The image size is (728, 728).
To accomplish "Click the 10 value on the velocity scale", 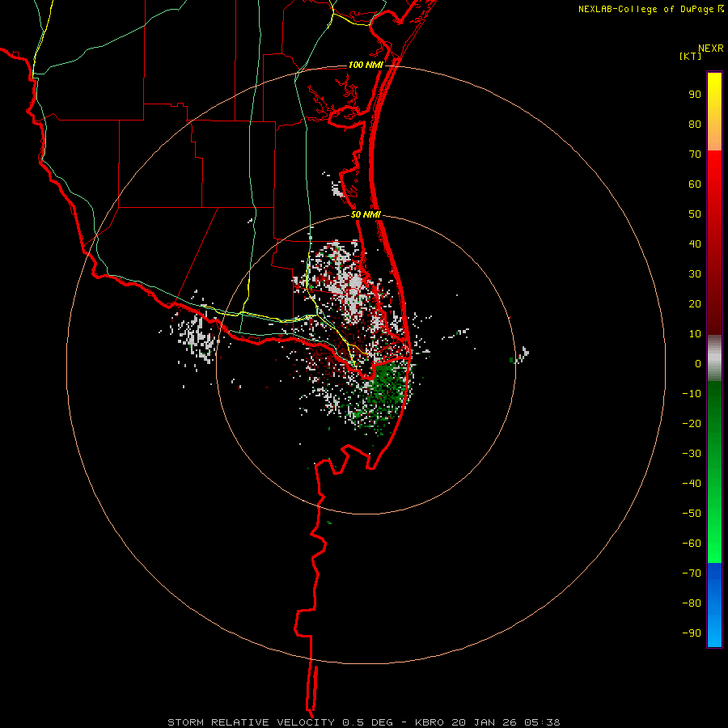I will pyautogui.click(x=695, y=334).
